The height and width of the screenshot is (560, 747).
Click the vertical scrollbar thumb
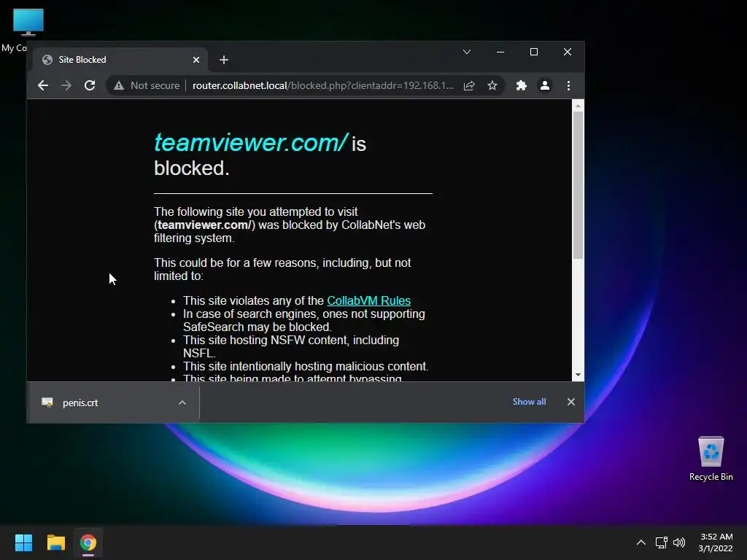pos(578,184)
